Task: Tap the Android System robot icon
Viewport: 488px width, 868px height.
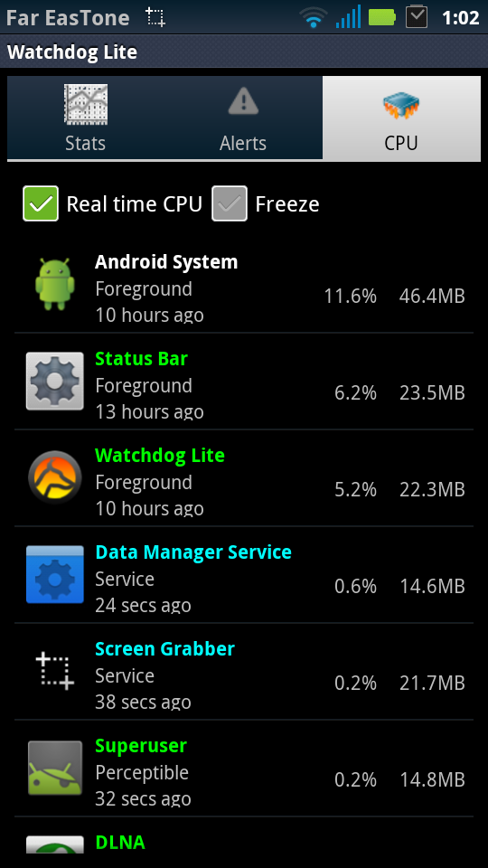Action: click(55, 284)
